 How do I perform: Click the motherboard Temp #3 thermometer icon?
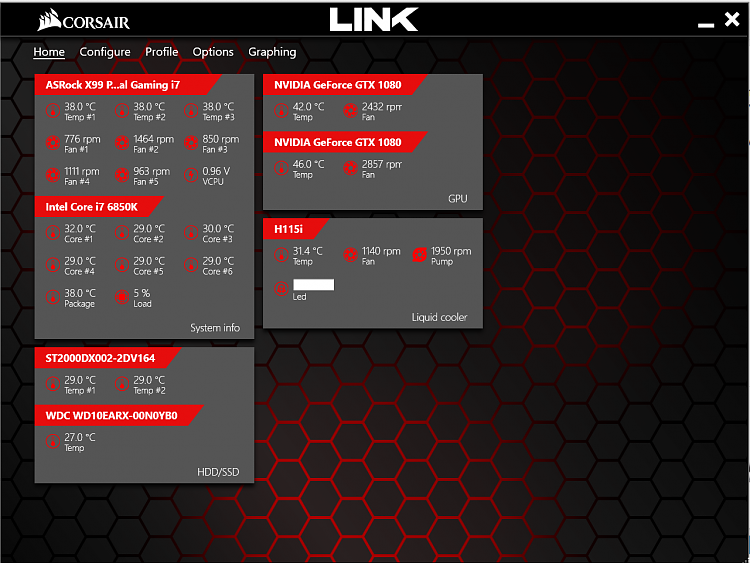click(191, 111)
